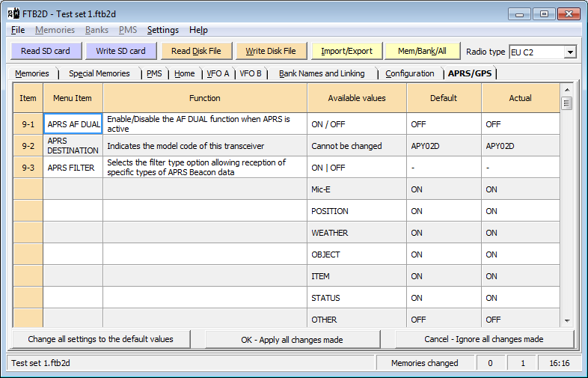
Task: Click the Memories changed status panel
Action: coord(424,363)
